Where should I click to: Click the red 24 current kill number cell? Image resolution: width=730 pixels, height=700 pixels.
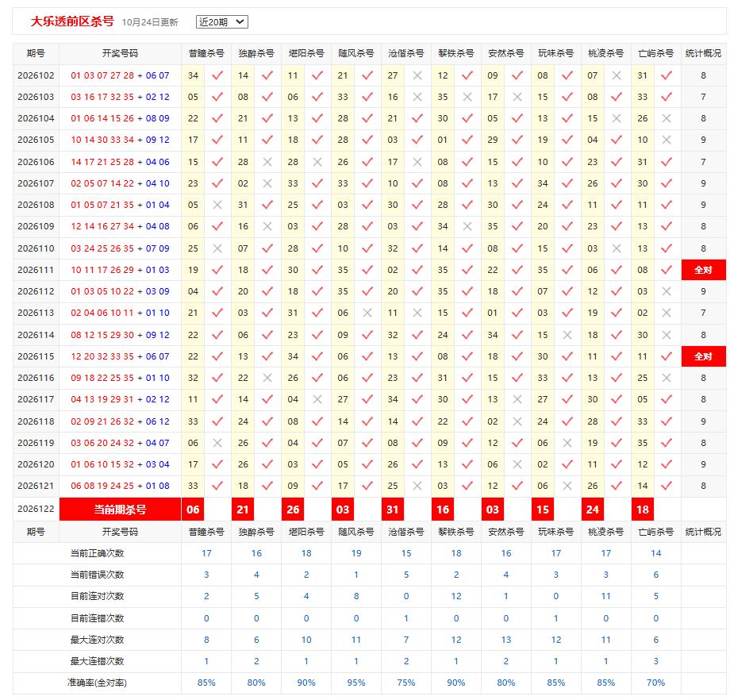592,510
